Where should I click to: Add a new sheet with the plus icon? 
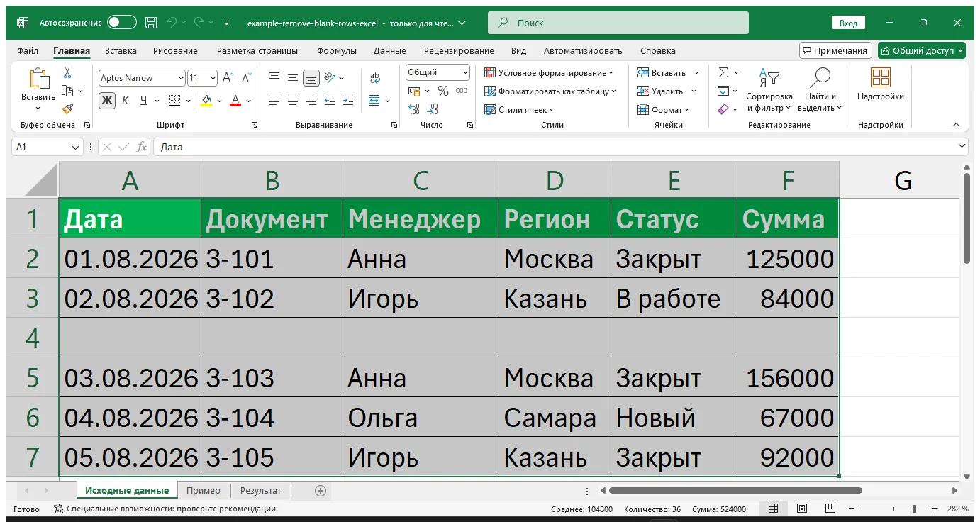tap(321, 490)
